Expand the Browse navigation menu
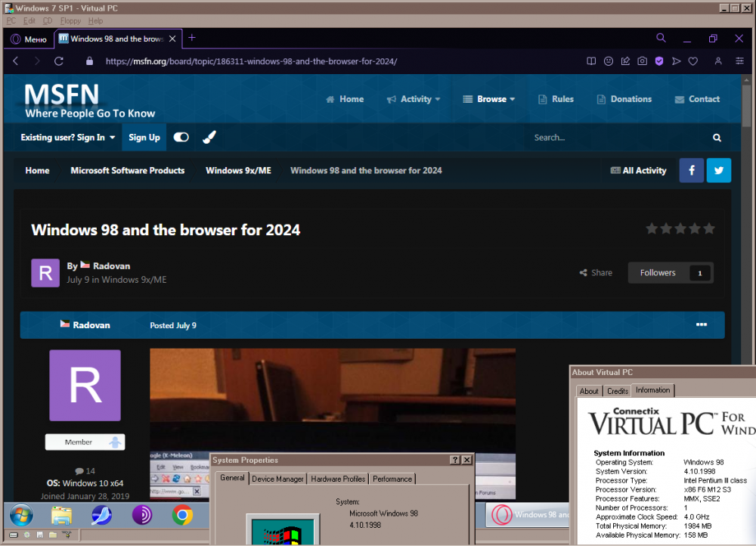The image size is (756, 546). (489, 99)
